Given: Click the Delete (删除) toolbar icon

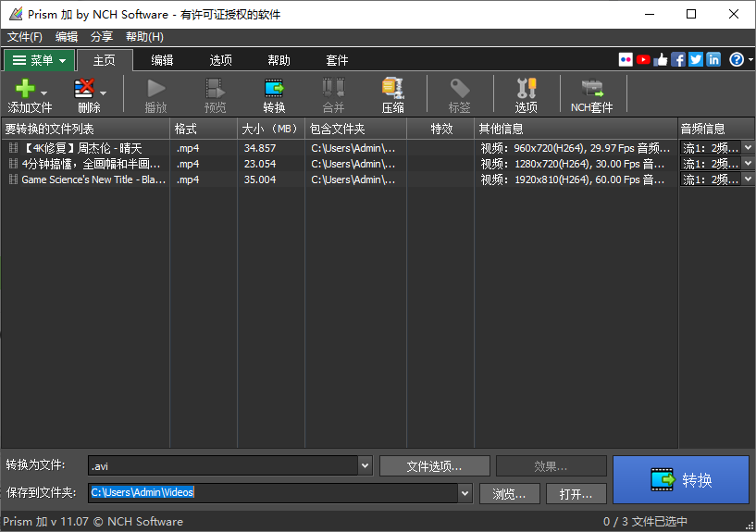Looking at the screenshot, I should click(x=84, y=90).
